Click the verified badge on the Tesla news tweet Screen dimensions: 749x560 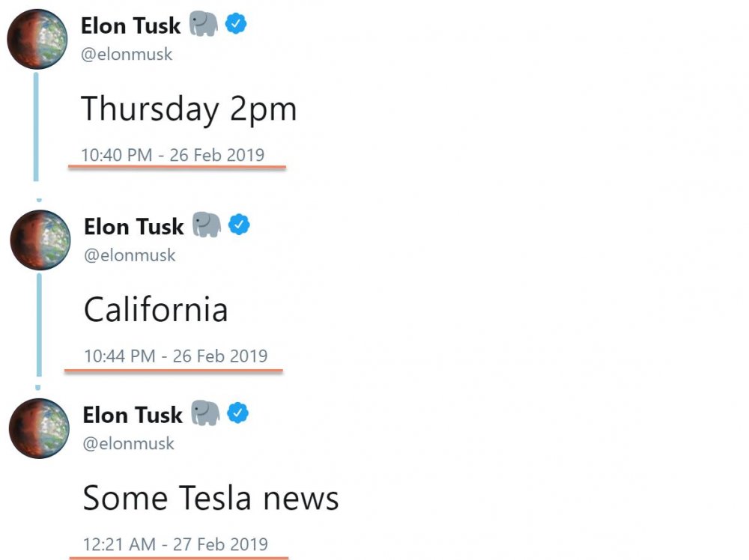238,413
